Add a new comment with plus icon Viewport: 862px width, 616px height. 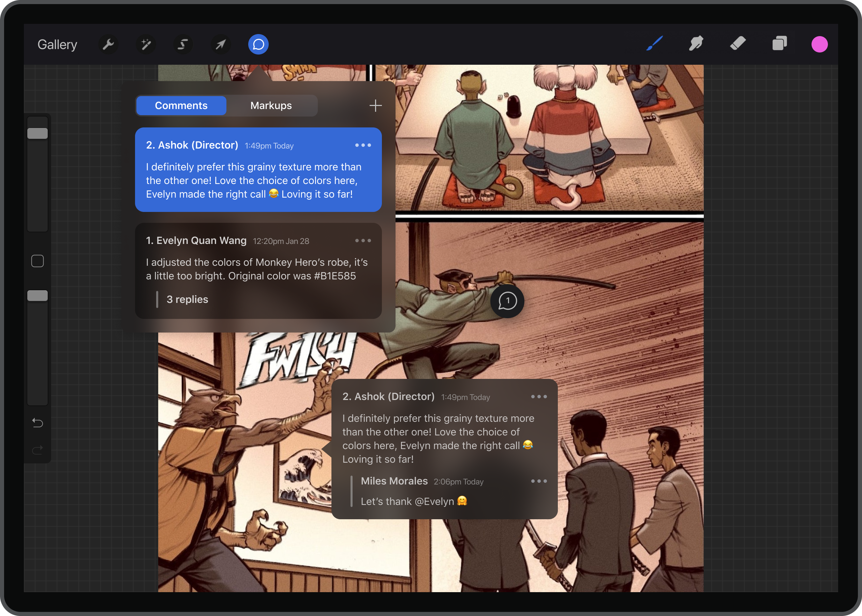pos(375,105)
